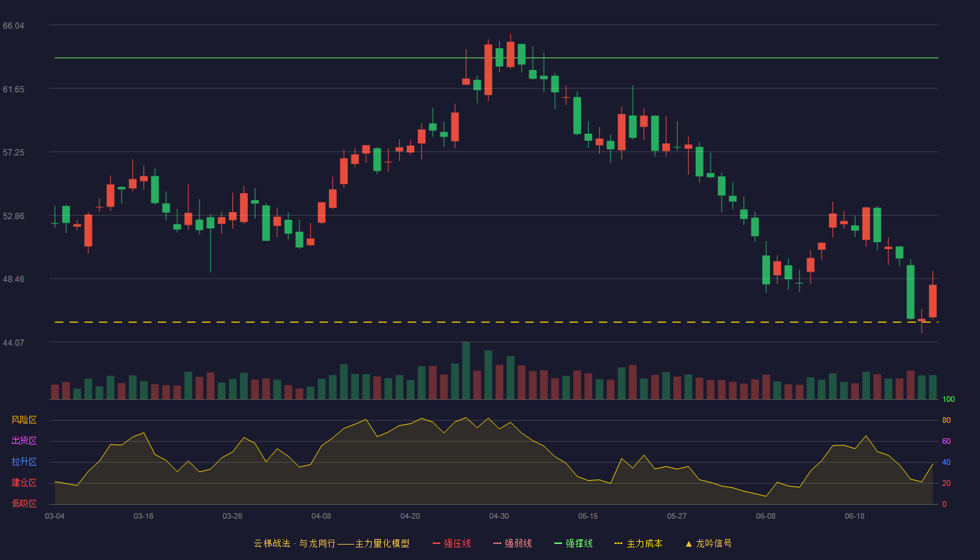
Task: Toggle the 强弱线 legend item
Action: [x=512, y=543]
